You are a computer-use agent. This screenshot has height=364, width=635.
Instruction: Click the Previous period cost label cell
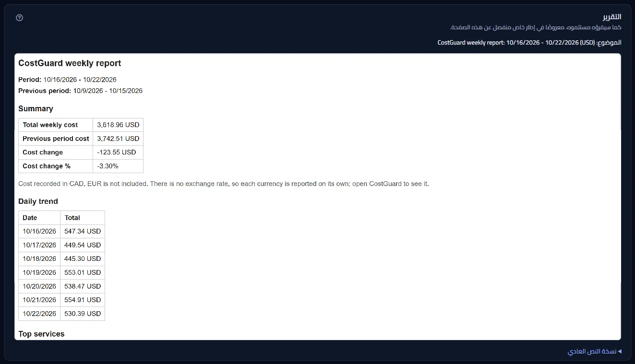coord(56,139)
